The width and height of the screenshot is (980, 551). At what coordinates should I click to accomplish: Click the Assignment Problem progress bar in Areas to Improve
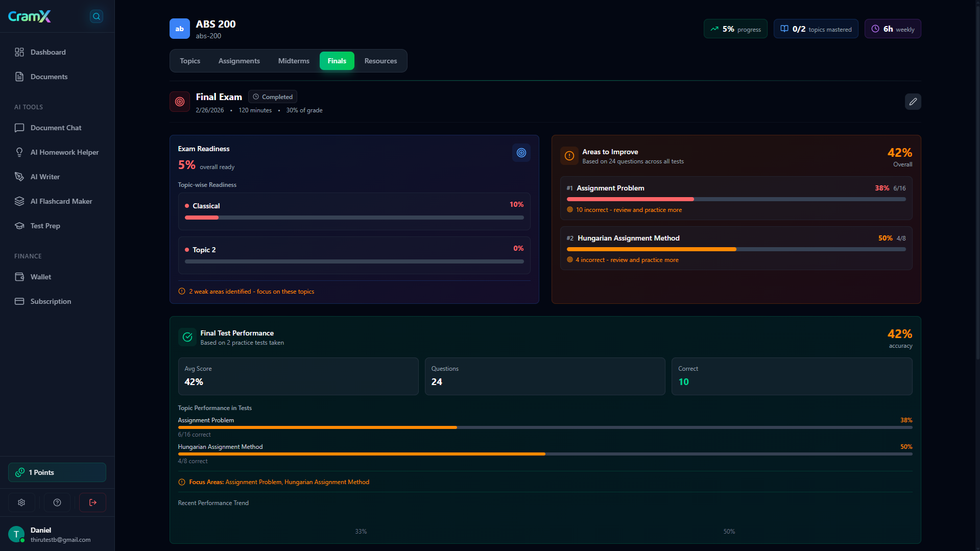point(736,199)
